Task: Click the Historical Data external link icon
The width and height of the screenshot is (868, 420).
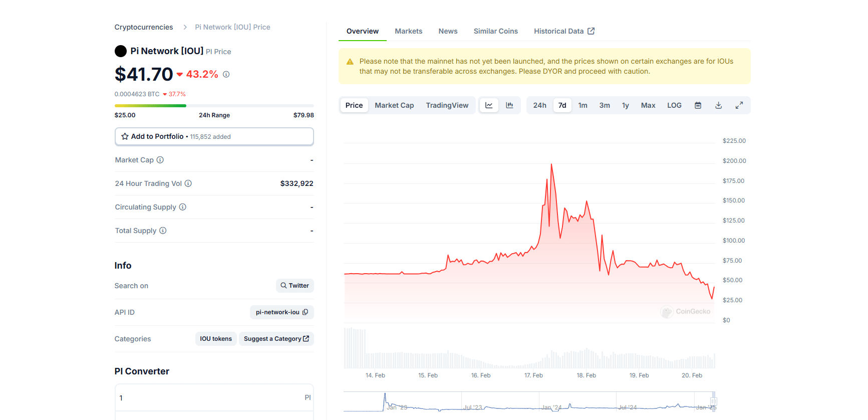Action: [x=591, y=31]
